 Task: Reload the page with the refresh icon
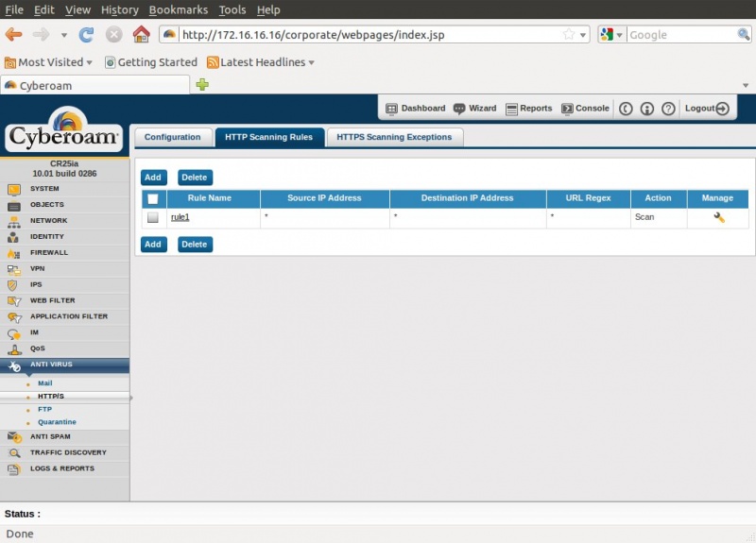pos(86,35)
